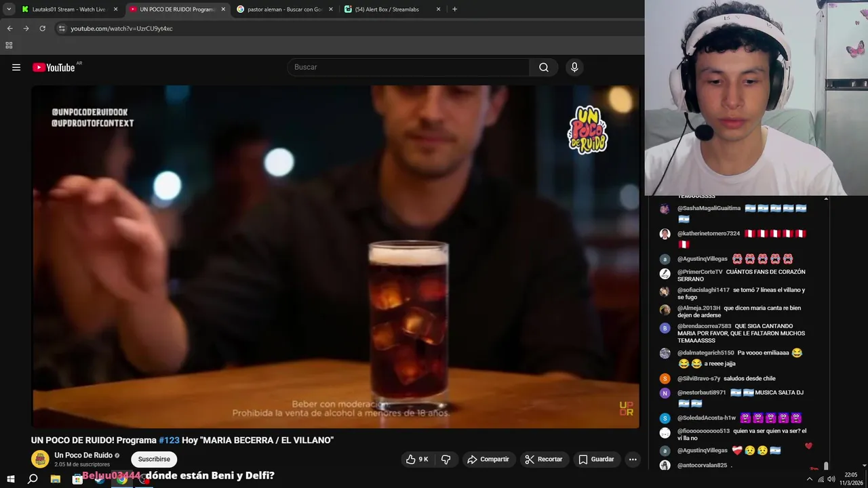Click the chat scrollbar at its top arrow

pyautogui.click(x=826, y=199)
